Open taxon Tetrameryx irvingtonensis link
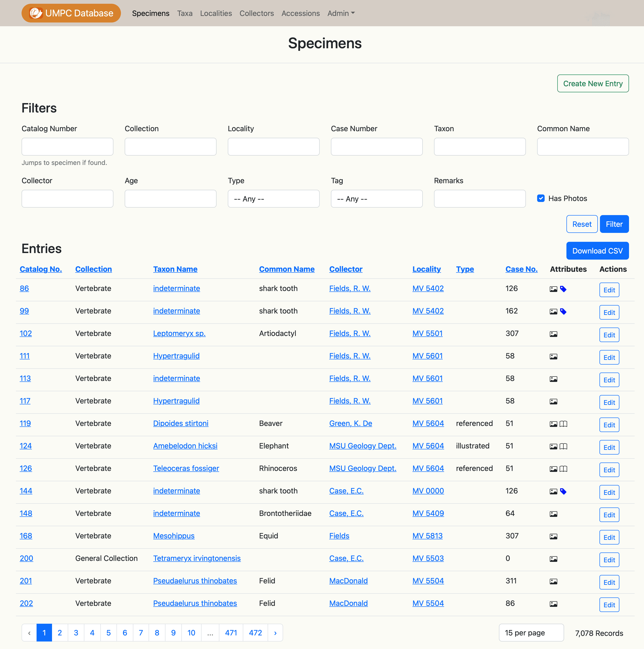644x649 pixels. tap(197, 558)
